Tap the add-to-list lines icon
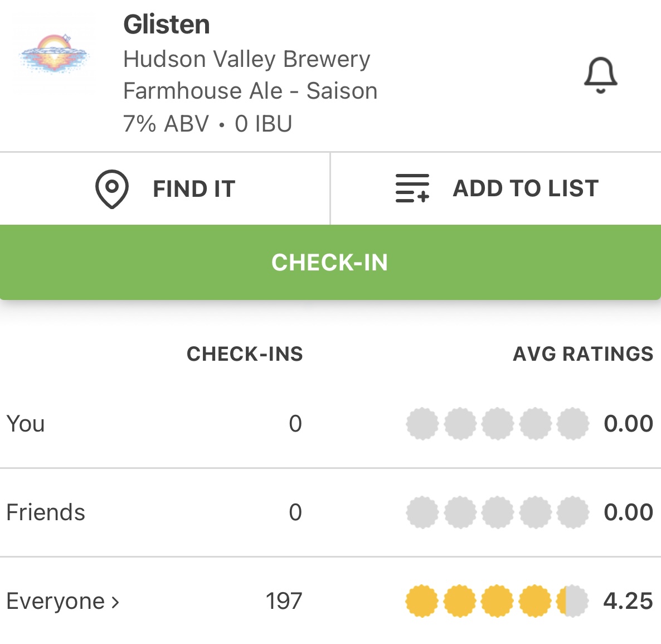The width and height of the screenshot is (661, 644). pos(412,188)
